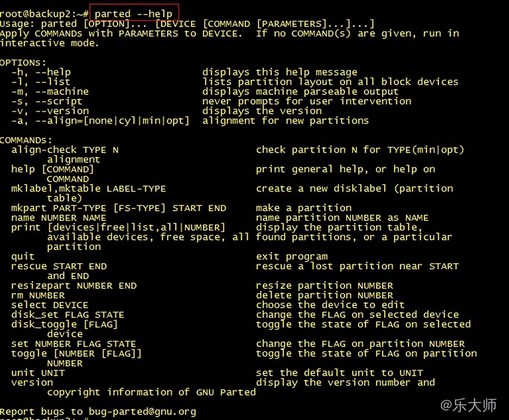This screenshot has width=509, height=420.
Task: Click the "select DEVICE" command text
Action: click(50, 305)
